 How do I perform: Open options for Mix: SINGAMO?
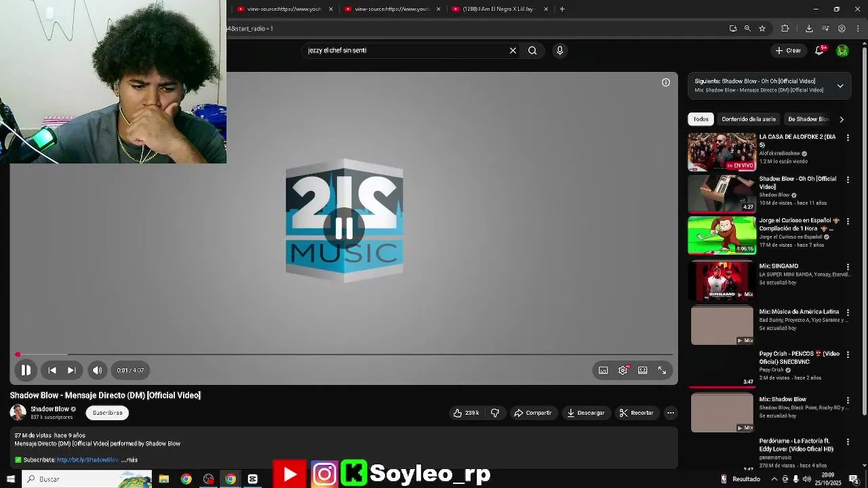848,267
